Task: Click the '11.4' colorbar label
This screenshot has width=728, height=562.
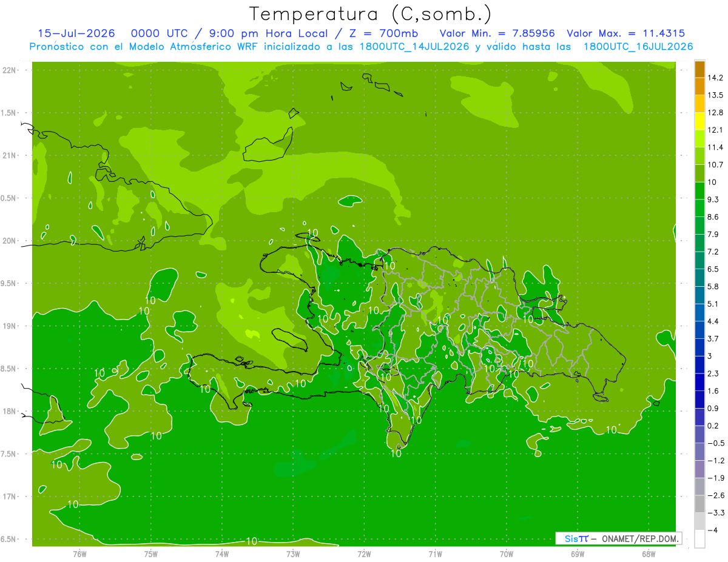Action: (715, 147)
